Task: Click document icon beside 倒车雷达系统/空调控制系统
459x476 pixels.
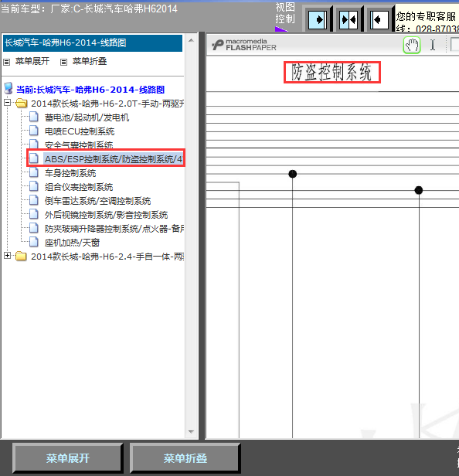Action: click(34, 200)
